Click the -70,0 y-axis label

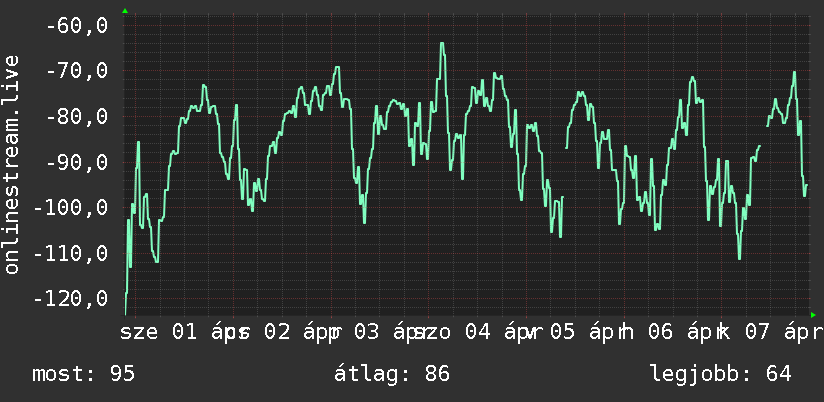coord(77,70)
